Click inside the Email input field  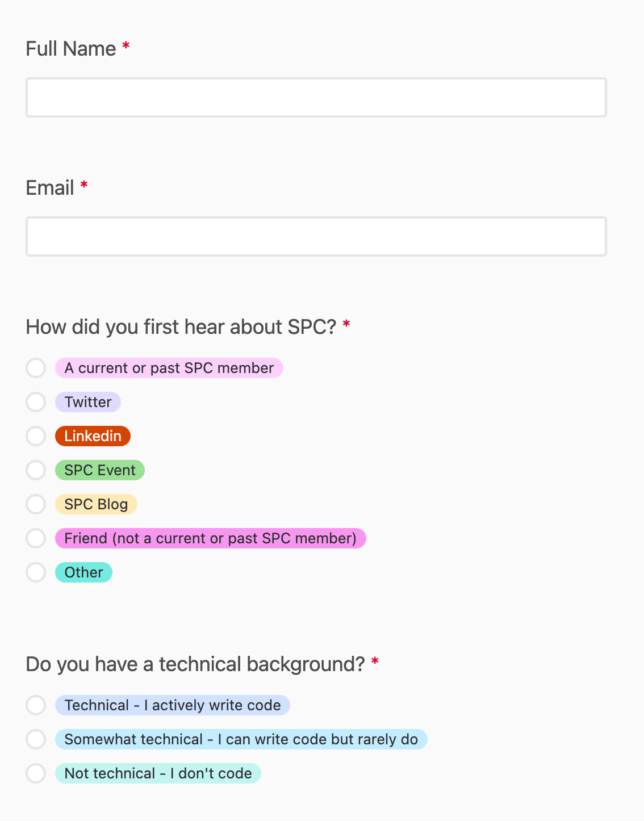click(x=315, y=236)
